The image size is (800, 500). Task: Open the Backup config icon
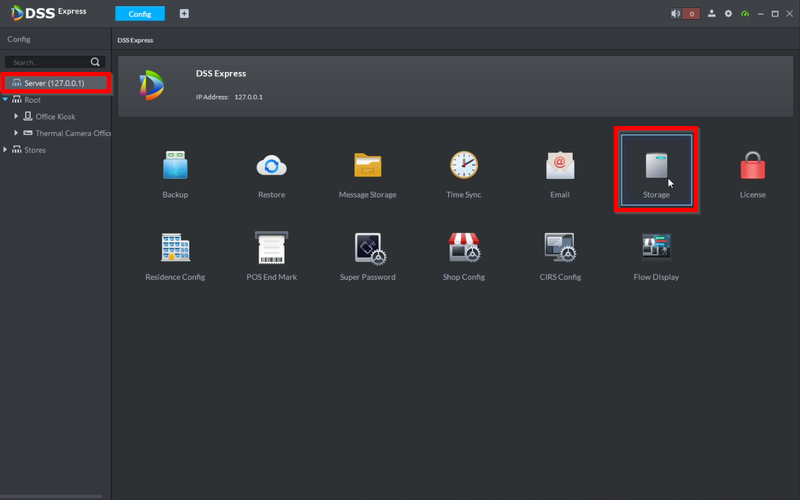pos(175,165)
